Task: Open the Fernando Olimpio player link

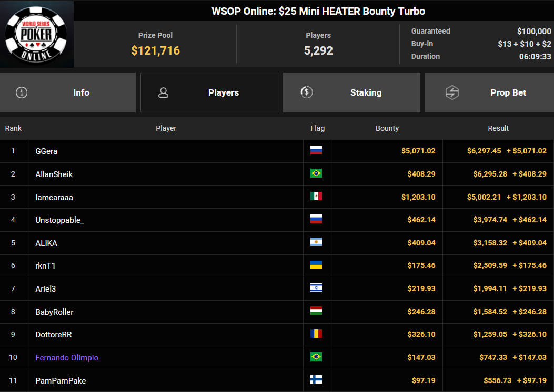Action: point(67,358)
